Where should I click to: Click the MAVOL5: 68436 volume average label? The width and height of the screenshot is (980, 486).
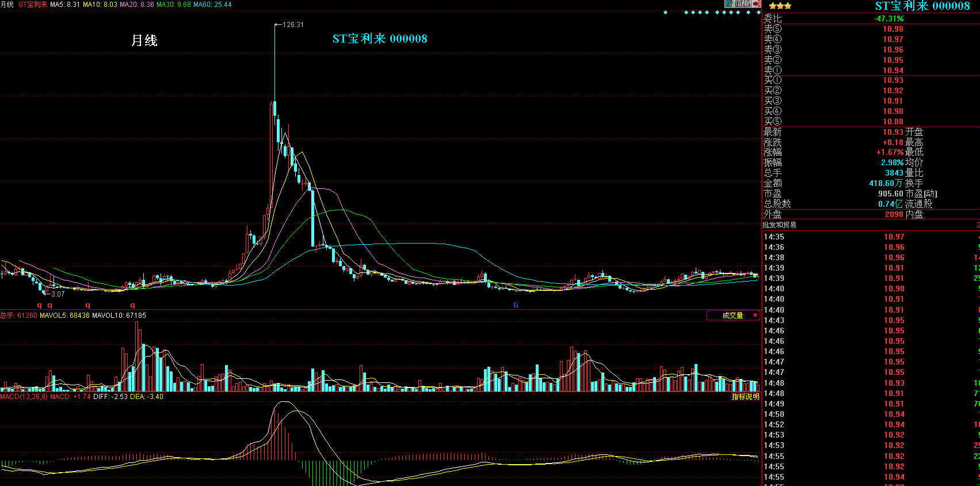tap(65, 316)
